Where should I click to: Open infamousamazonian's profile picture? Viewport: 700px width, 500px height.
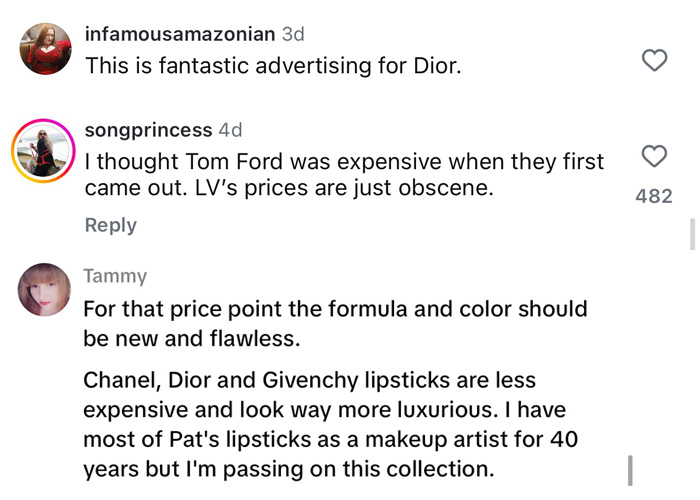46,49
